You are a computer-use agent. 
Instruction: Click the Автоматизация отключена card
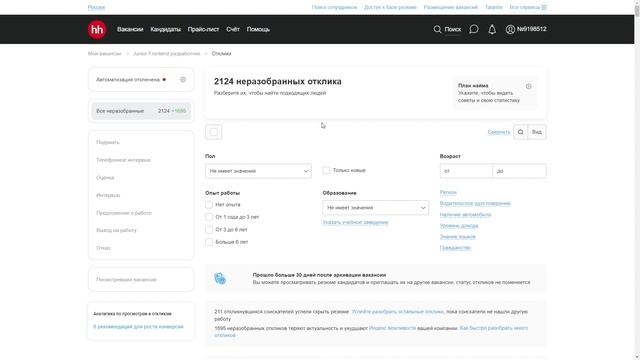tap(141, 80)
